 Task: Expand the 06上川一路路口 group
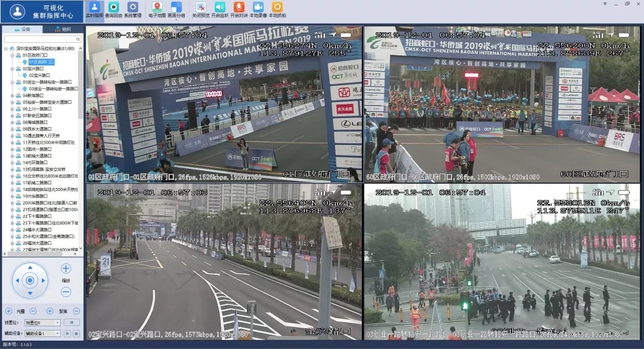[13, 109]
